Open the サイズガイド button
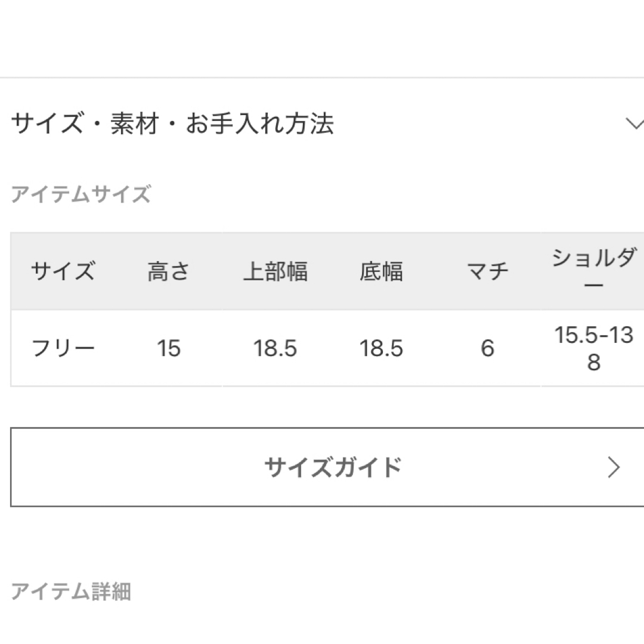This screenshot has height=644, width=644. 327,467
